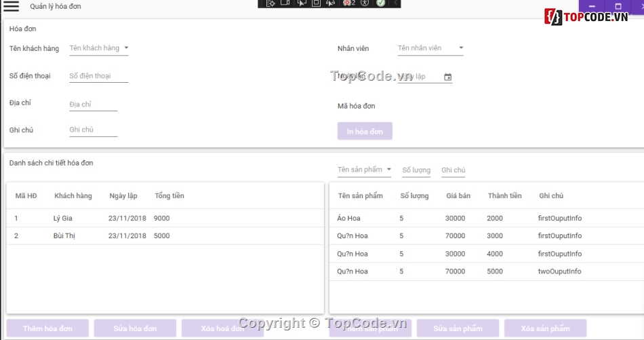This screenshot has height=340, width=644.
Task: Click the Sửa hóa đơn button
Action: 135,328
